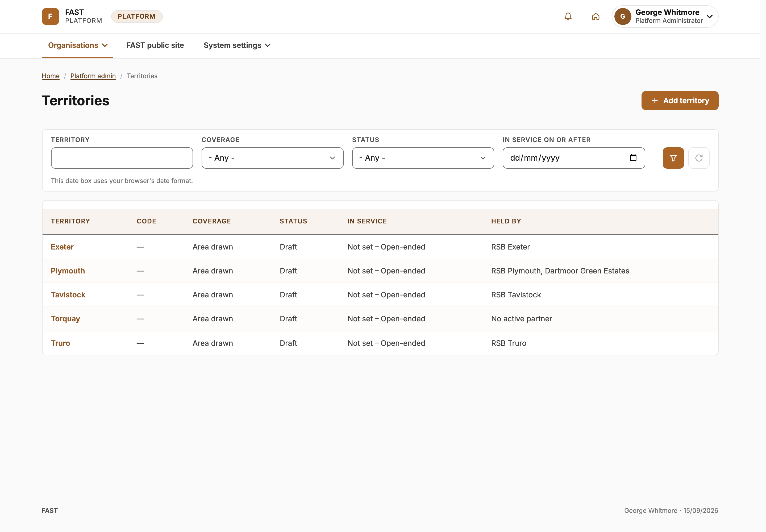The image size is (766, 532).
Task: Select 'No active partner' cell
Action: [x=521, y=319]
